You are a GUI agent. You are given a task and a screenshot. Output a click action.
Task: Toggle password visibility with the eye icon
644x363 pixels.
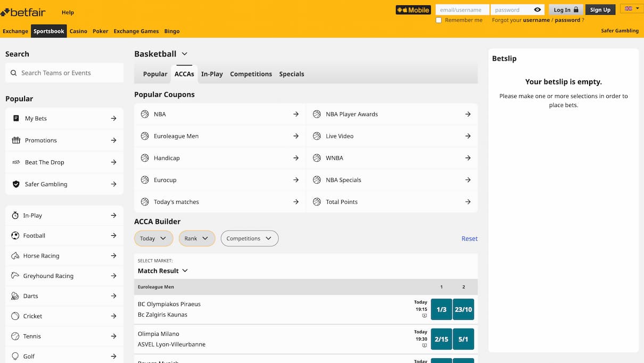coord(537,9)
